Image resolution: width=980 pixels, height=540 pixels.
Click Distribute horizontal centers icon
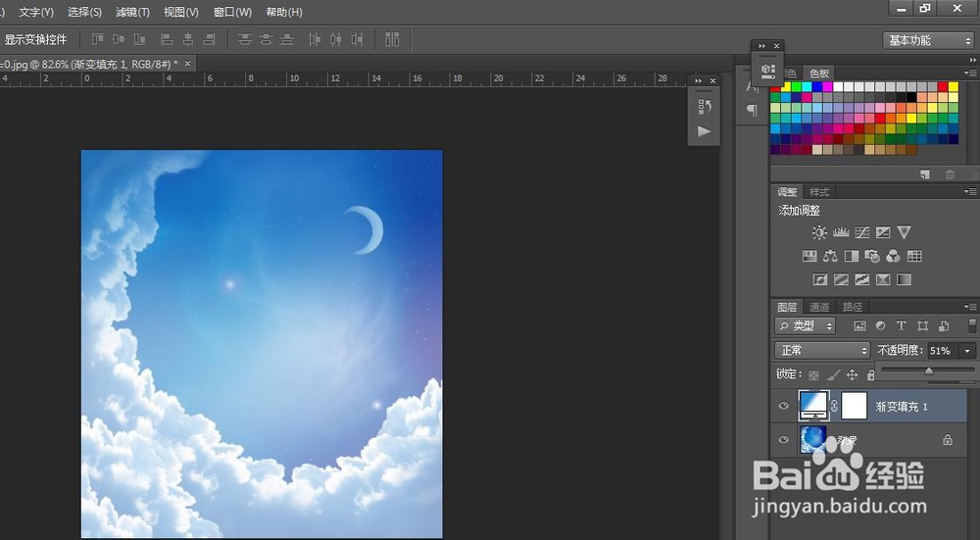click(335, 39)
